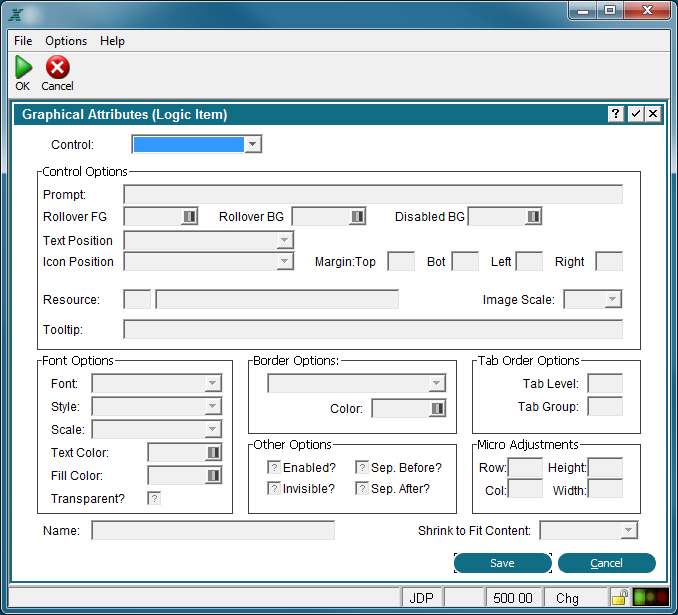Expand the Font dropdown
Viewport: 678px width, 615px height.
click(213, 383)
